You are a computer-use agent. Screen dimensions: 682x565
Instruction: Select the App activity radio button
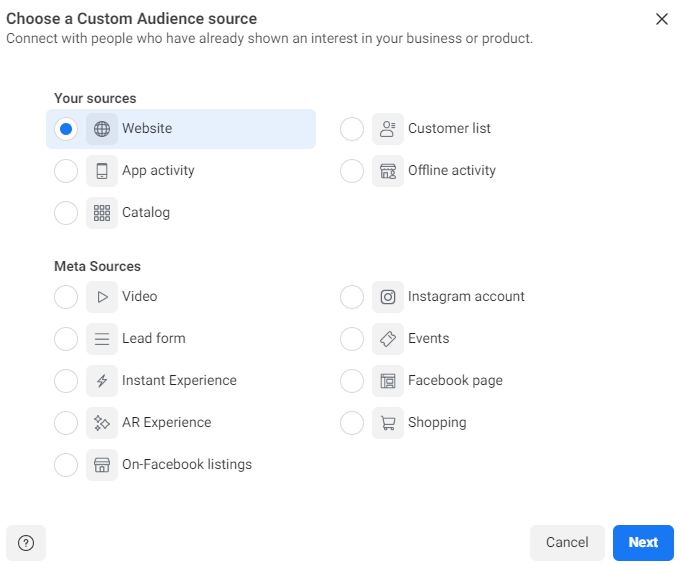click(66, 171)
